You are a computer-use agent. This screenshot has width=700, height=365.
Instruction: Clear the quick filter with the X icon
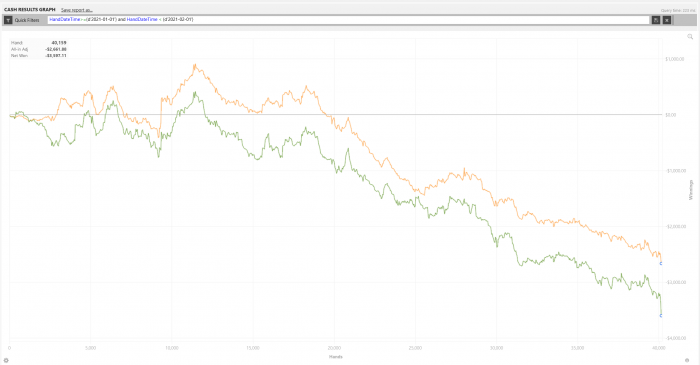click(x=667, y=20)
